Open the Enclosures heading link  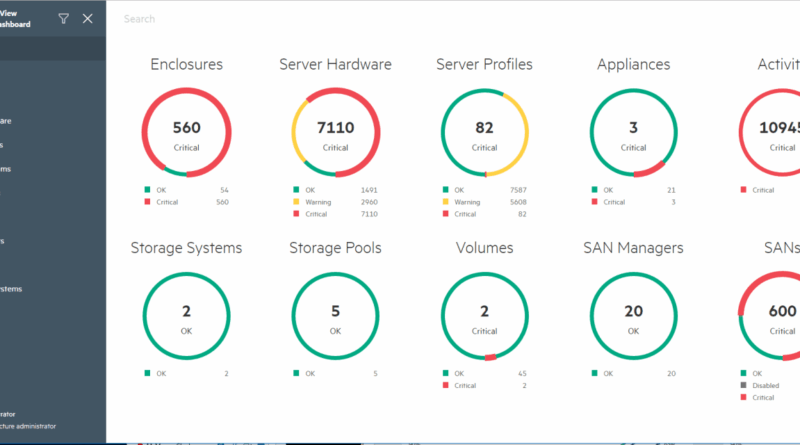pyautogui.click(x=187, y=65)
